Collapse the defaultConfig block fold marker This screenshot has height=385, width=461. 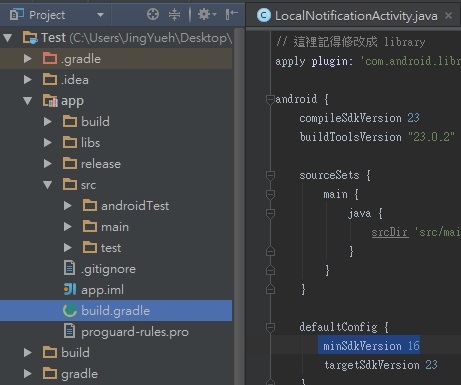[270, 327]
